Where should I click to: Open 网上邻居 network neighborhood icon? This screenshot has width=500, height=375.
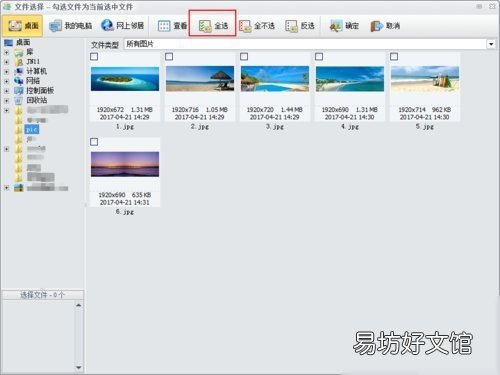tap(122, 25)
